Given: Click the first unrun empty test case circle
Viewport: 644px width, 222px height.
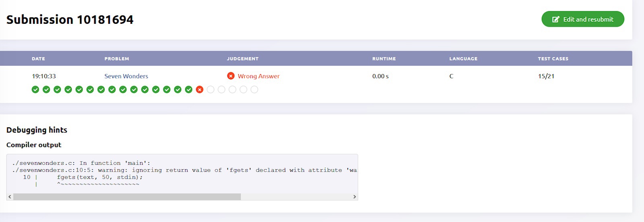Looking at the screenshot, I should pyautogui.click(x=211, y=89).
